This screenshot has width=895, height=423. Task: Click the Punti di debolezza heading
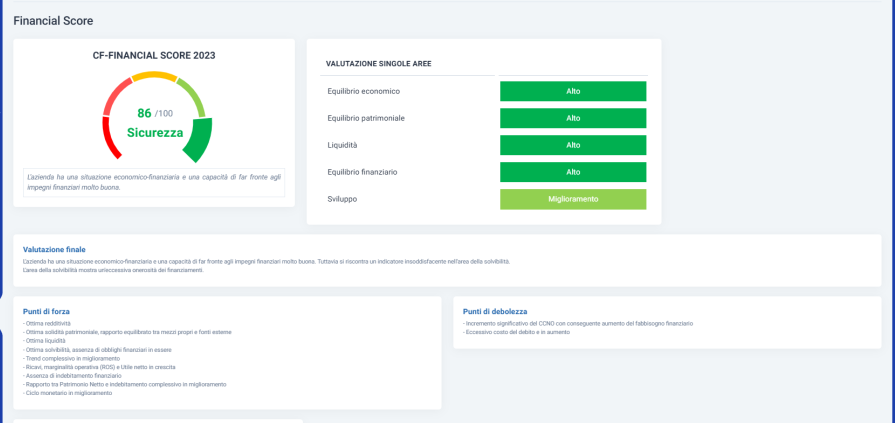[x=495, y=312]
